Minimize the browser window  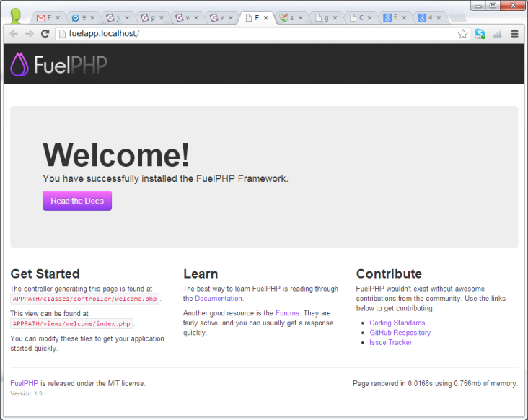click(478, 6)
